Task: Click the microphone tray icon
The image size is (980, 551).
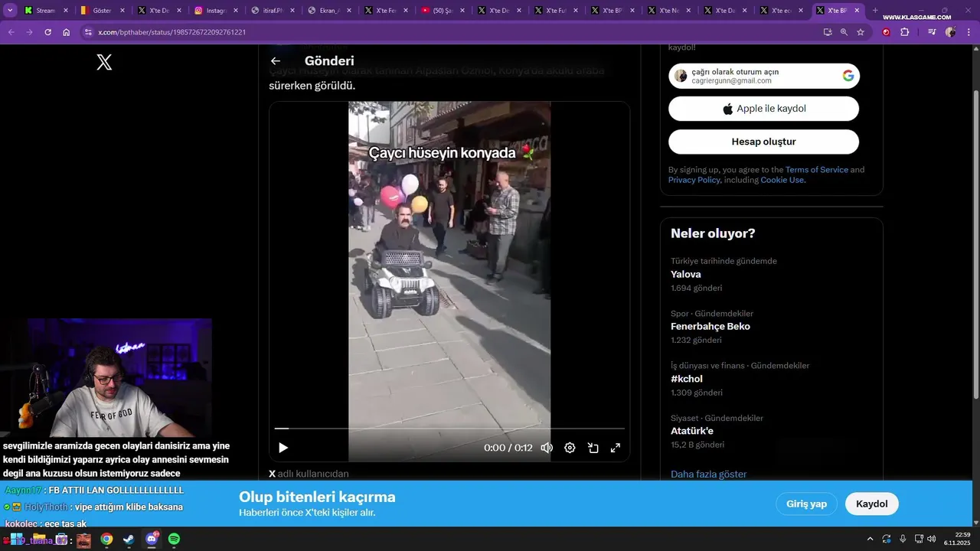Action: (903, 539)
